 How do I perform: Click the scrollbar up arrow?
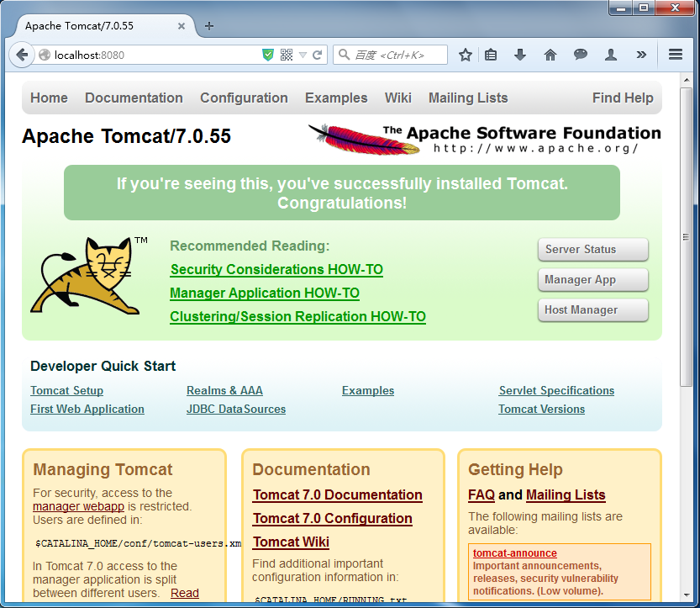click(687, 80)
